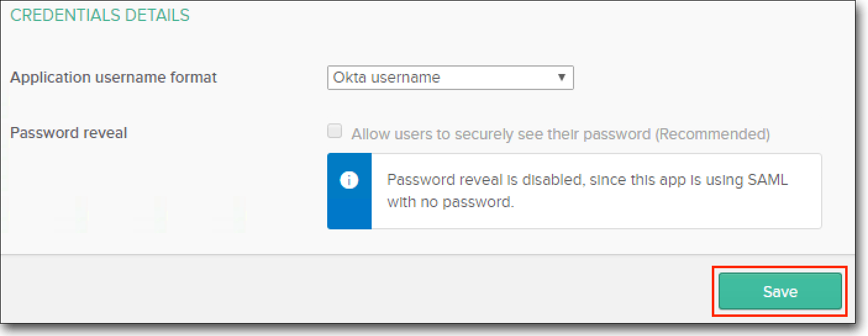This screenshot has height=336, width=868.
Task: Open the Application username format dropdown
Action: click(x=451, y=78)
